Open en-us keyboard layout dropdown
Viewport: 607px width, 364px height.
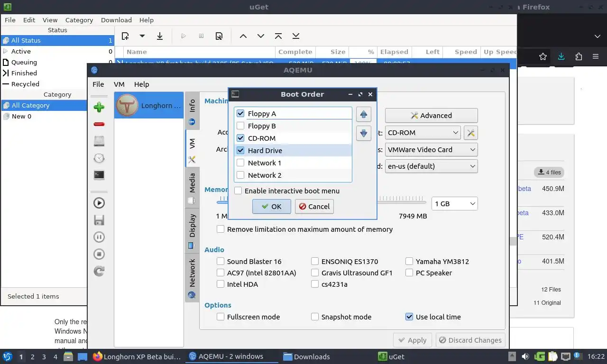(x=431, y=166)
